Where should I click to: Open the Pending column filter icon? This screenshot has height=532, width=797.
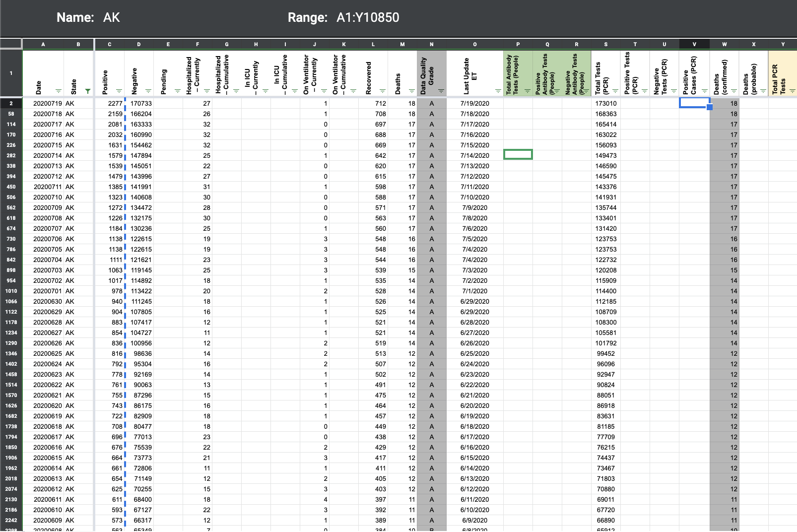(x=178, y=91)
